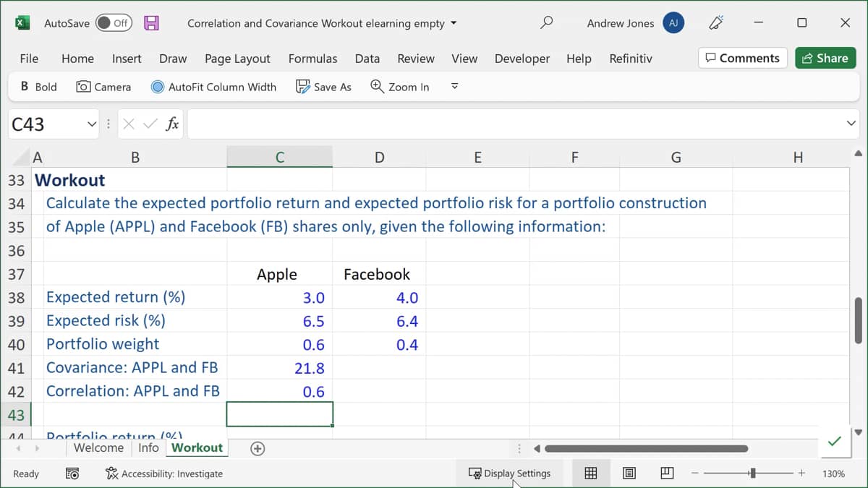Open the Page Layout tab
868x488 pixels.
tap(237, 59)
